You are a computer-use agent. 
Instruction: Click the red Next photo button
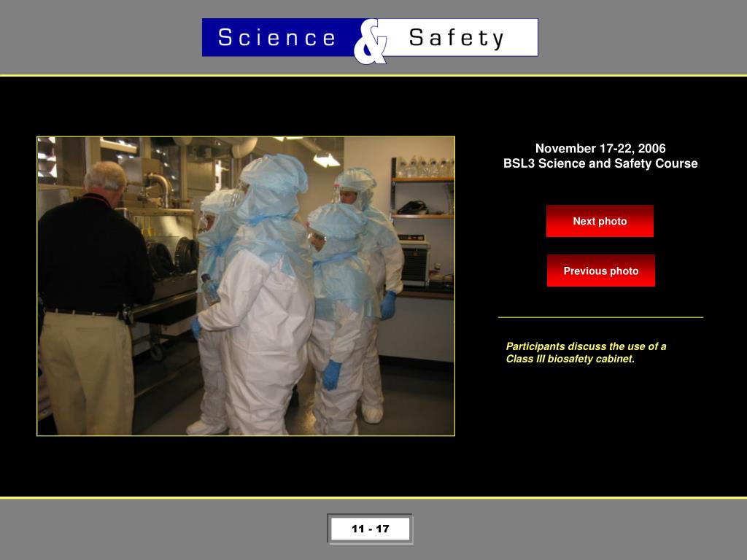[x=600, y=221]
